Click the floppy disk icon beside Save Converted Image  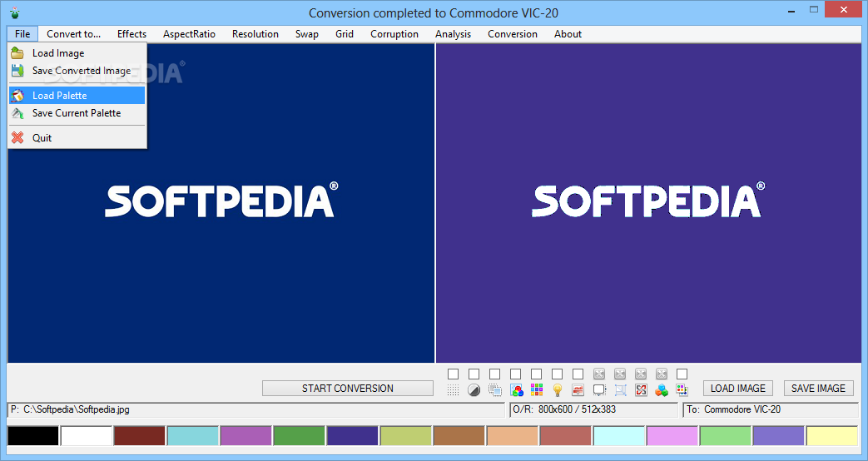click(x=17, y=70)
